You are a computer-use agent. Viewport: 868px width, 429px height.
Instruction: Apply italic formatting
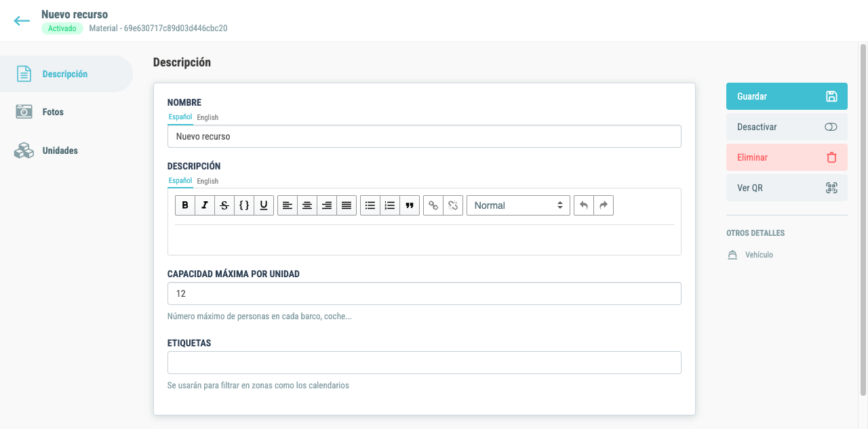coord(205,205)
